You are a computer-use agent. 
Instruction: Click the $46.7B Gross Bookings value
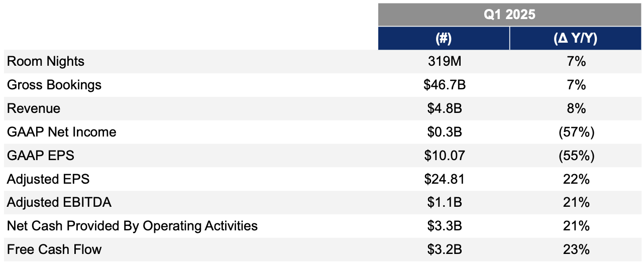pyautogui.click(x=444, y=85)
